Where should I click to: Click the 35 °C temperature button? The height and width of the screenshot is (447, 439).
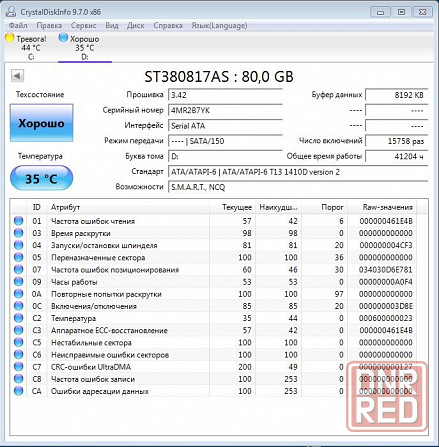(41, 179)
